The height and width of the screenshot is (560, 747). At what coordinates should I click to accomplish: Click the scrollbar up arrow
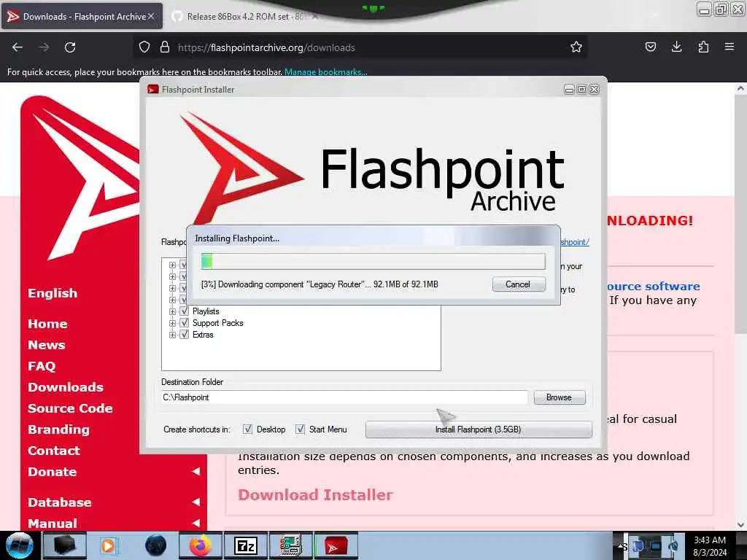point(740,88)
